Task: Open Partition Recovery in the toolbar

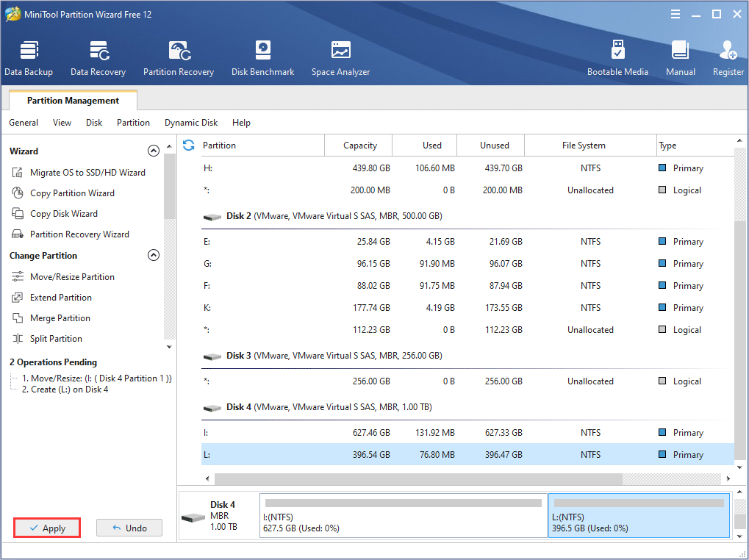Action: point(179,59)
